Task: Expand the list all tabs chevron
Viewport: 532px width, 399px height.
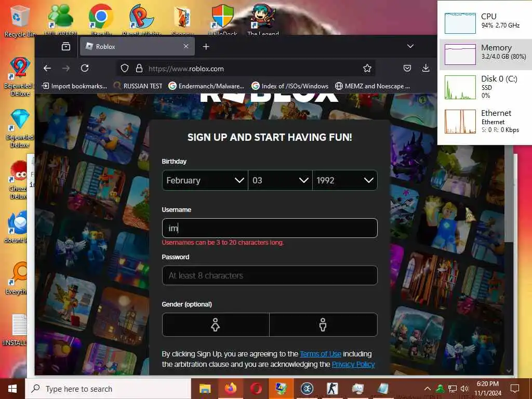Action: (x=410, y=46)
